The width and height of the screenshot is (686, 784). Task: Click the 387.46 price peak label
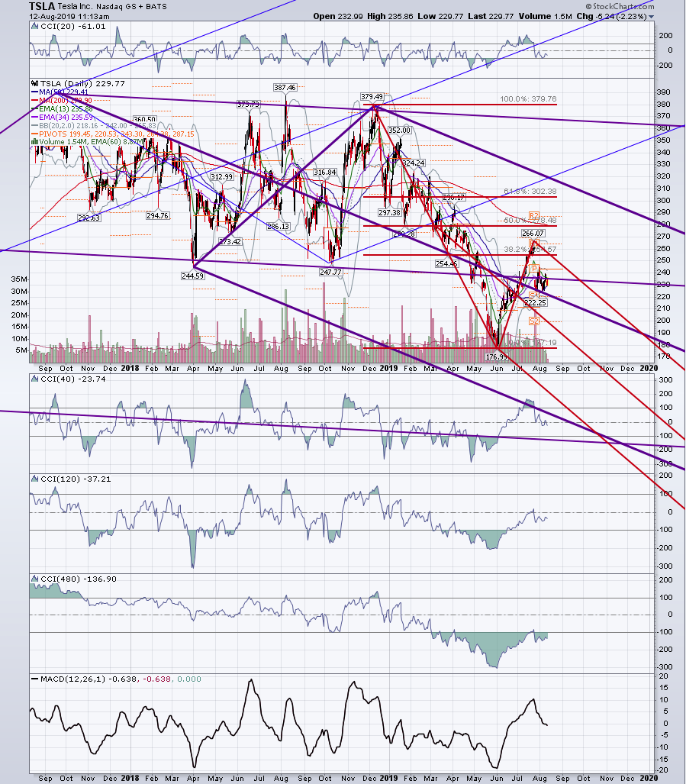(x=285, y=88)
